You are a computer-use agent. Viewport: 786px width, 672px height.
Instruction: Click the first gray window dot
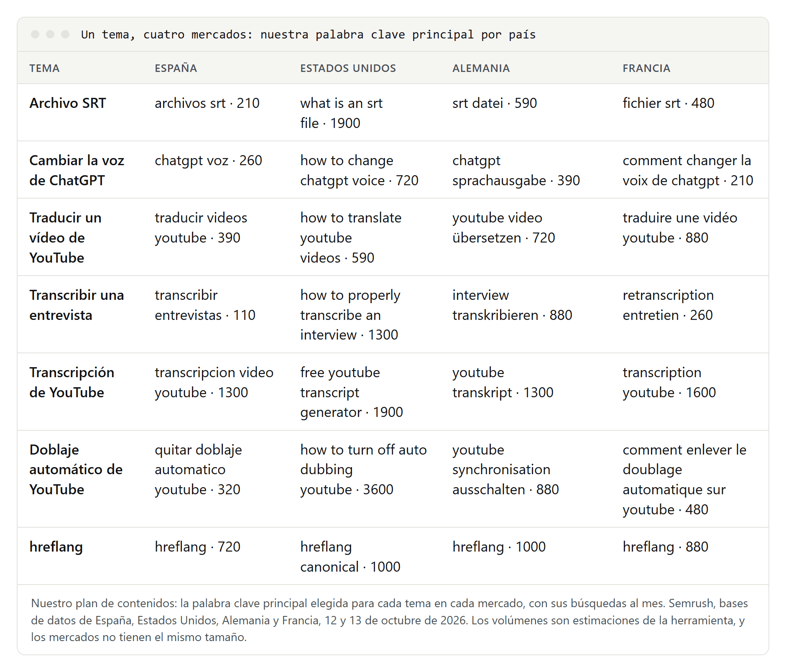point(35,34)
